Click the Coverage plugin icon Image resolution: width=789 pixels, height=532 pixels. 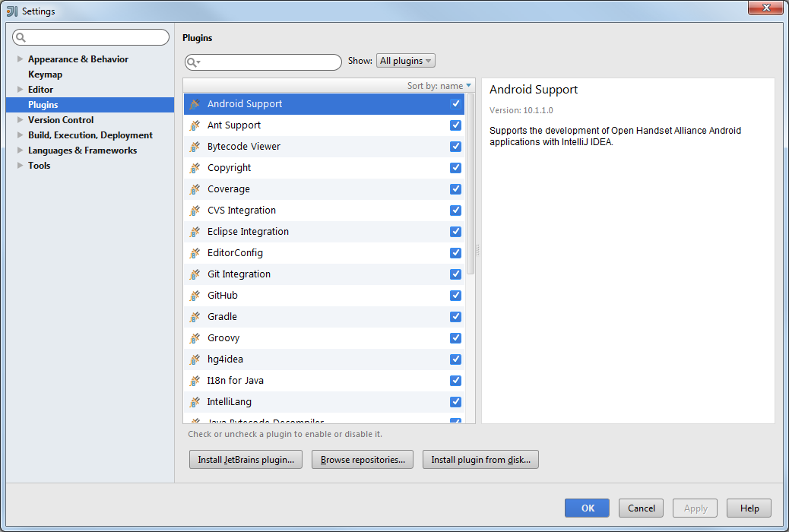[195, 189]
